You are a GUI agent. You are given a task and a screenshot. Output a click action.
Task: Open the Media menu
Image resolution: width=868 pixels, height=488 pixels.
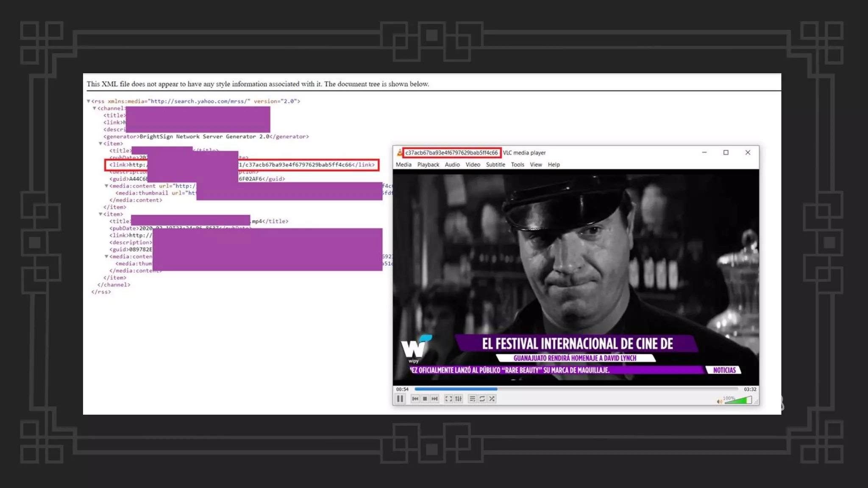(403, 165)
